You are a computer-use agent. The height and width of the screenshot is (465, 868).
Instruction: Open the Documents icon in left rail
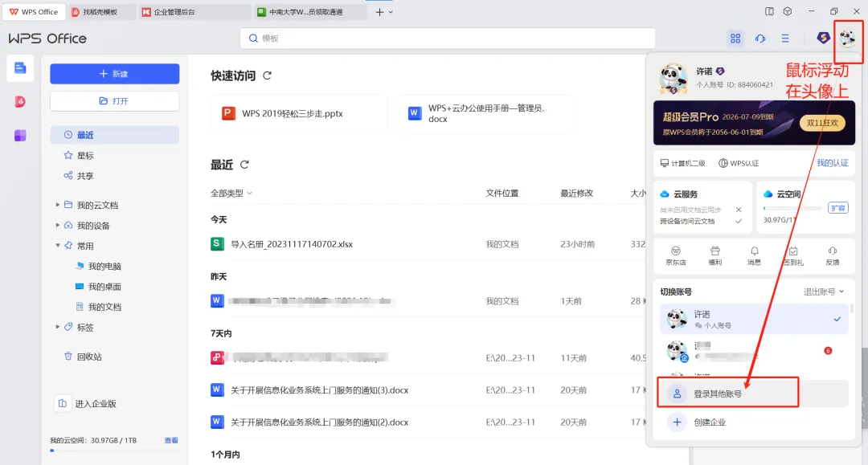point(20,68)
